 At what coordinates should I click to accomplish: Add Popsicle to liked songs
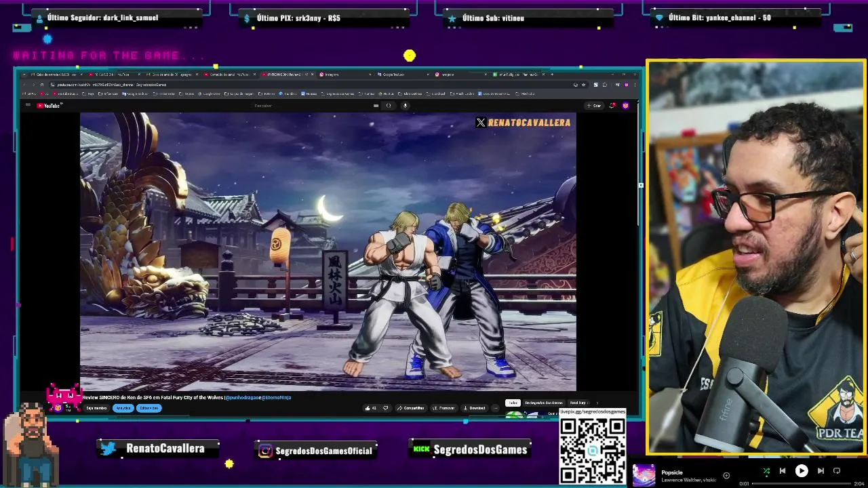click(x=726, y=476)
